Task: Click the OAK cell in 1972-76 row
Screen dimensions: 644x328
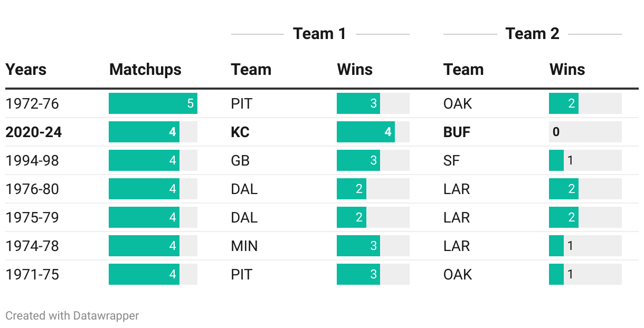Action: point(458,104)
